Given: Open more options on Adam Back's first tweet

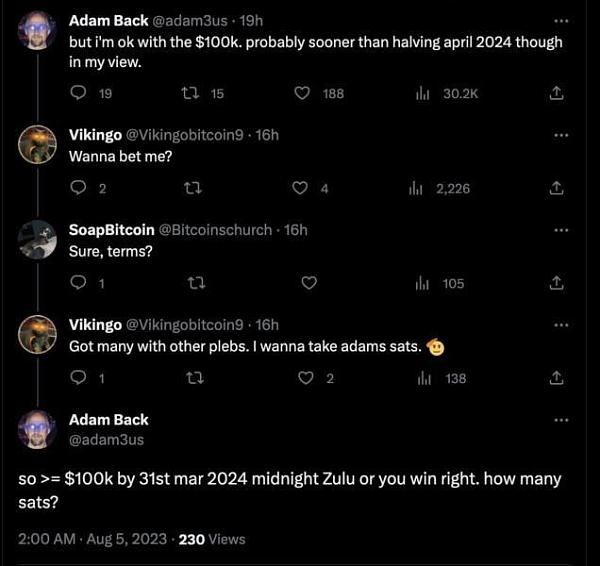Looking at the screenshot, I should coord(560,20).
